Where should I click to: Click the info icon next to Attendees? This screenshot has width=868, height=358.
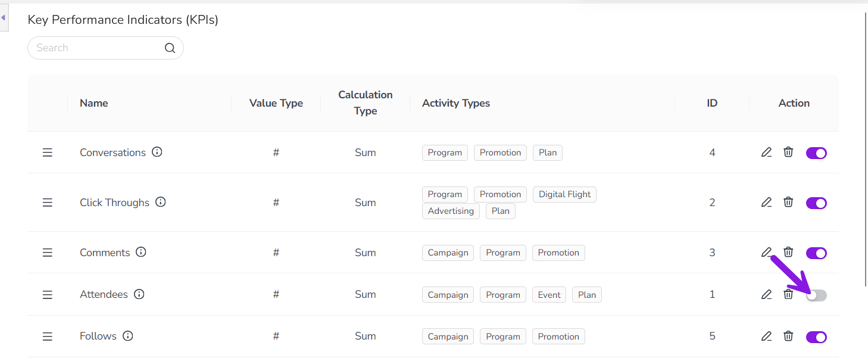coord(139,294)
